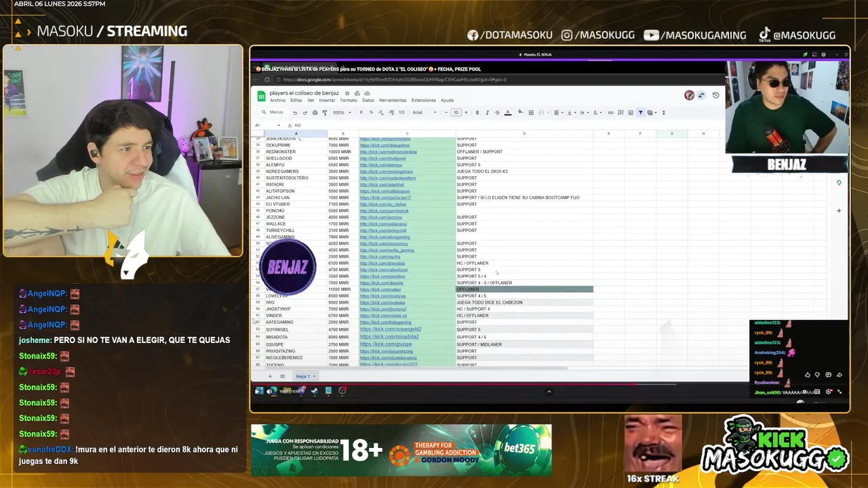Open the kick.com/kategaming link

pos(385,323)
